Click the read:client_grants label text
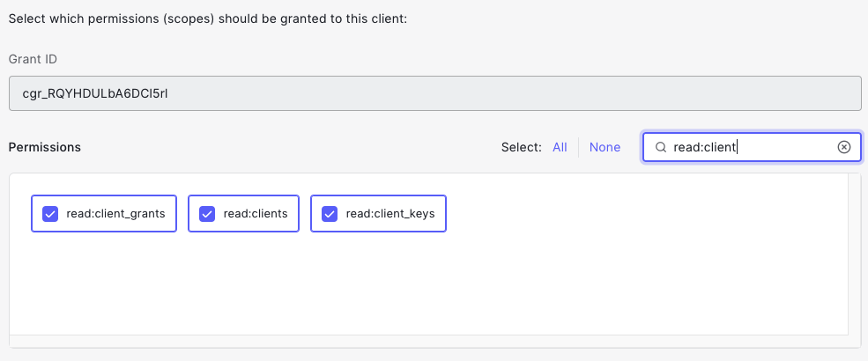Screen dimensions: 868x361 [x=115, y=213]
